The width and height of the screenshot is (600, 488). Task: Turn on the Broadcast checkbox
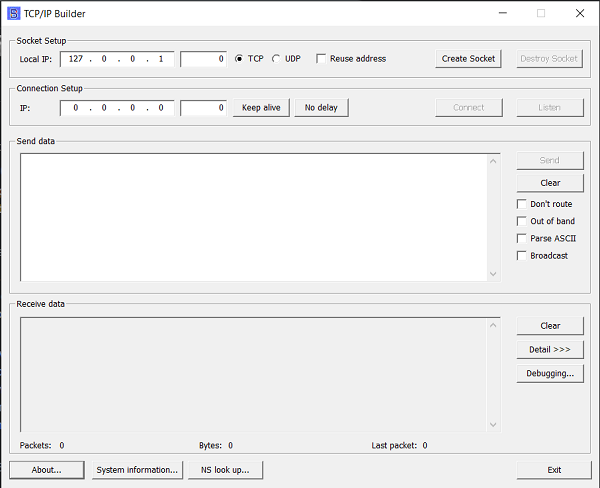(522, 255)
